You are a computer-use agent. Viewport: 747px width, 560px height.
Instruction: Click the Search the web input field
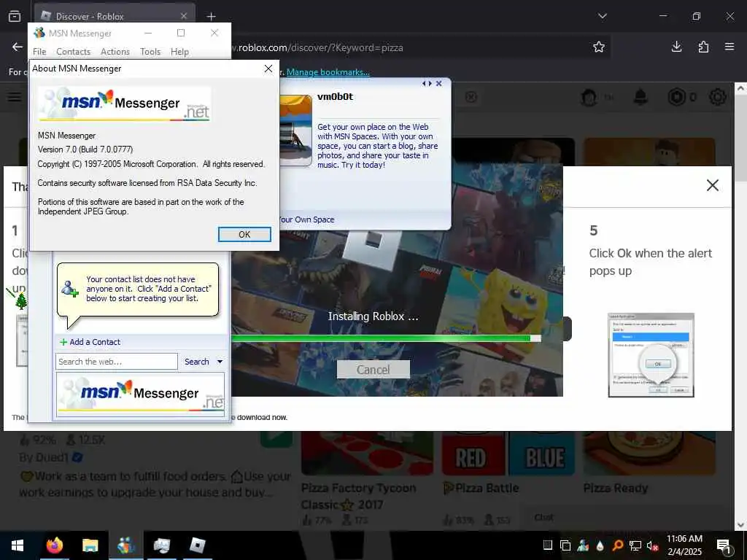117,362
